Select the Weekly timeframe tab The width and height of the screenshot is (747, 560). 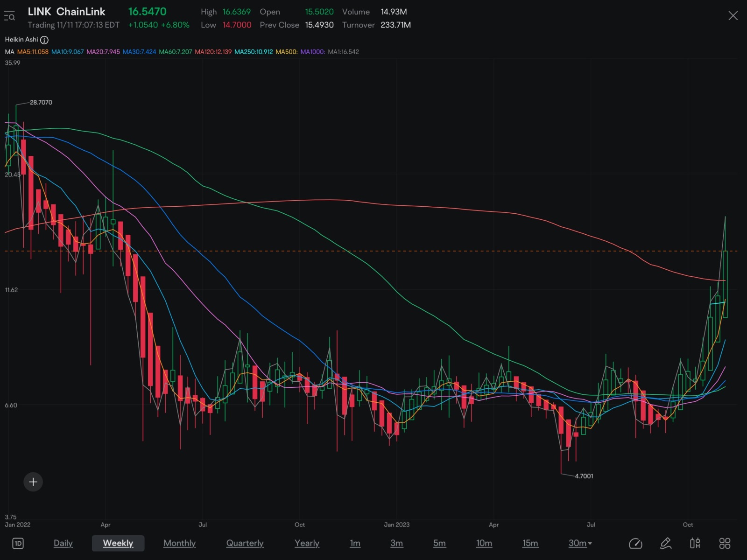118,543
